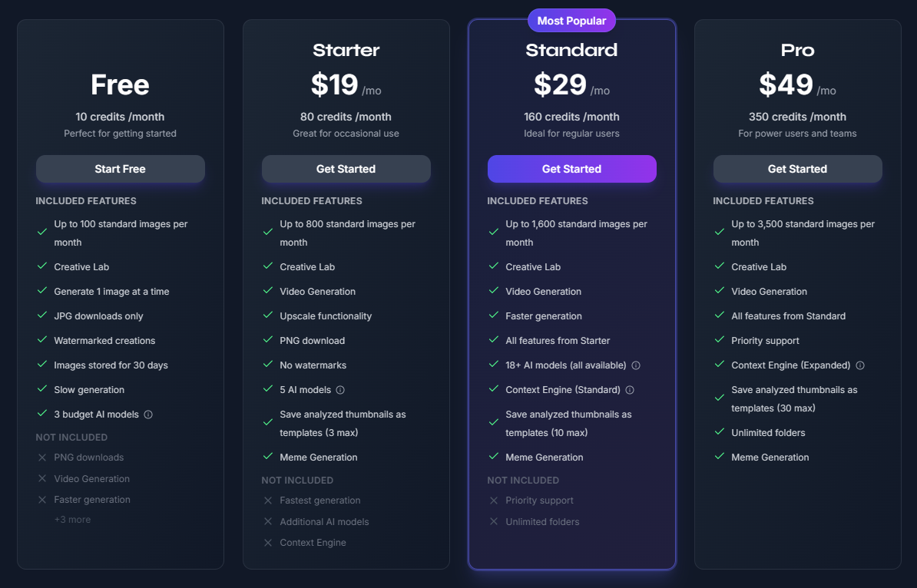Click the Most Popular badge
The width and height of the screenshot is (917, 588).
click(x=572, y=21)
